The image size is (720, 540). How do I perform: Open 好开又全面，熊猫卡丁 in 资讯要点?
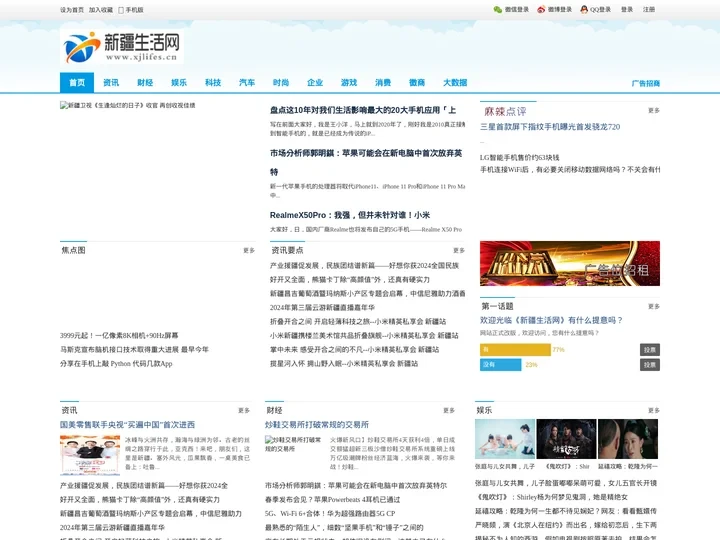pos(350,280)
